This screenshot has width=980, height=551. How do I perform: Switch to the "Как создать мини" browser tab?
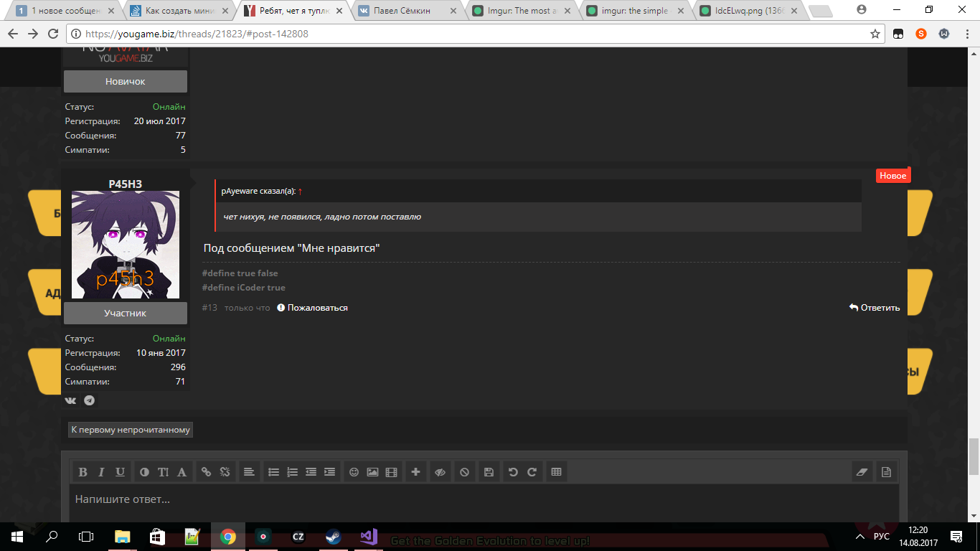click(x=179, y=11)
